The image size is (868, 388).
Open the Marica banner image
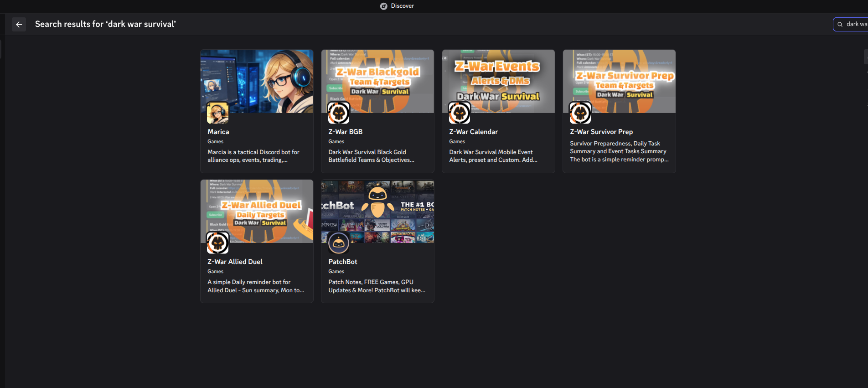coord(257,81)
